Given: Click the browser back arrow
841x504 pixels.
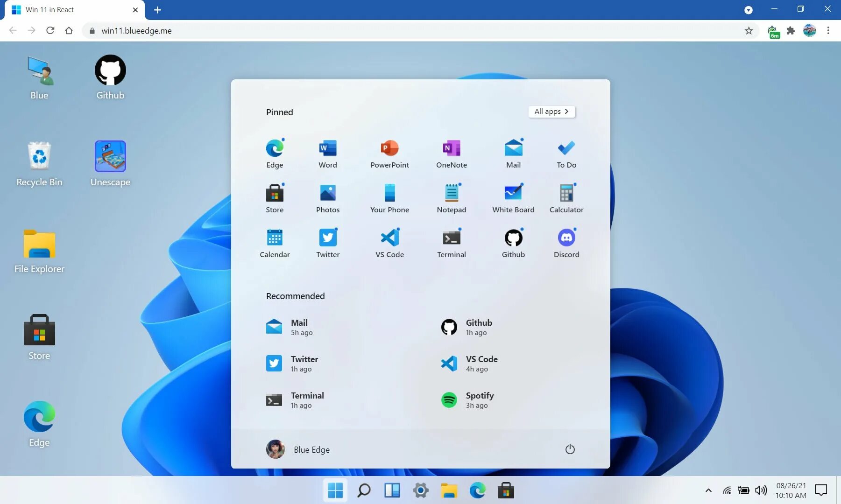Looking at the screenshot, I should tap(13, 31).
